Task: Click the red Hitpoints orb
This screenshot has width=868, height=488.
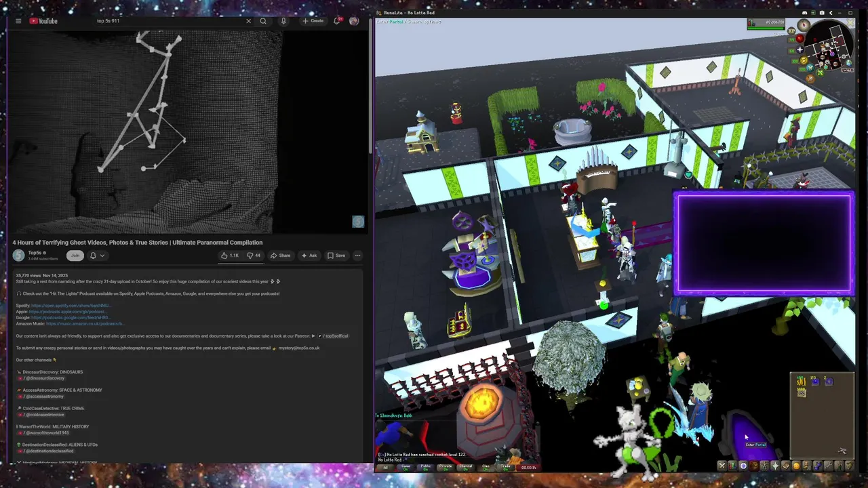Action: (800, 39)
